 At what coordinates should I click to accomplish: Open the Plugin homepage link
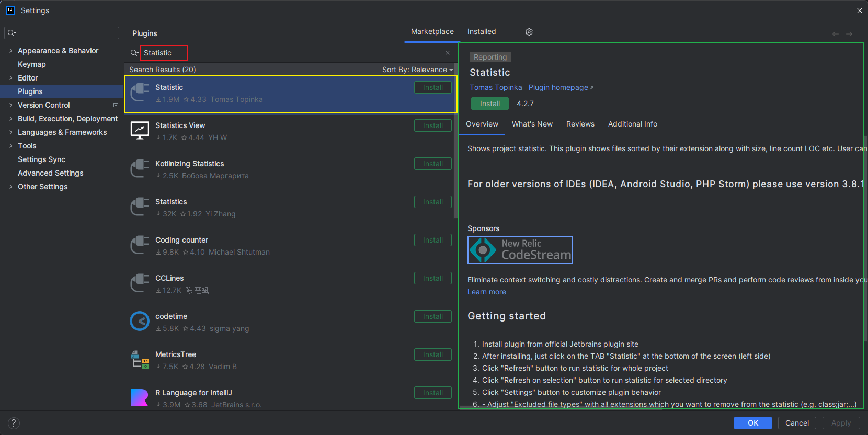pyautogui.click(x=561, y=87)
